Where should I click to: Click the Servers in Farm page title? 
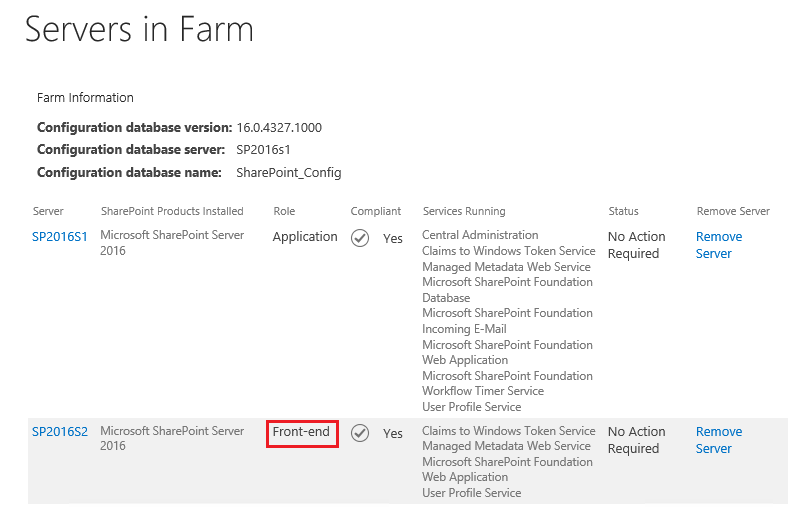139,29
